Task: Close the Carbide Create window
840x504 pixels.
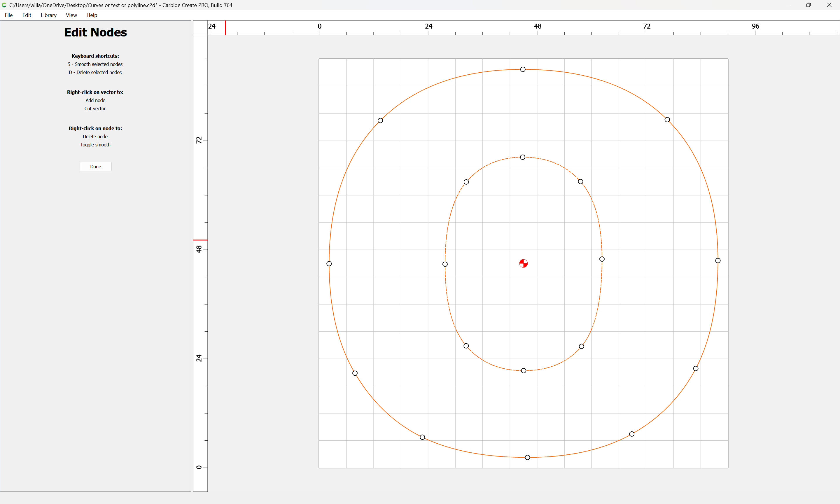Action: [829, 5]
